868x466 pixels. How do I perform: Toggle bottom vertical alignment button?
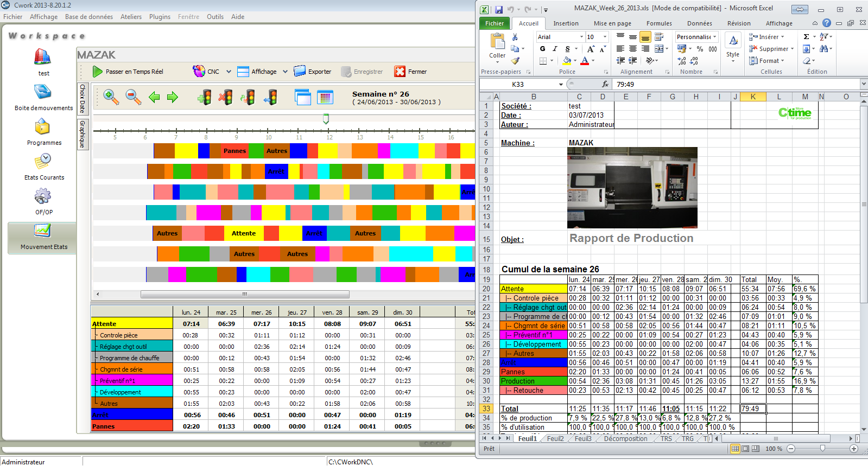645,37
